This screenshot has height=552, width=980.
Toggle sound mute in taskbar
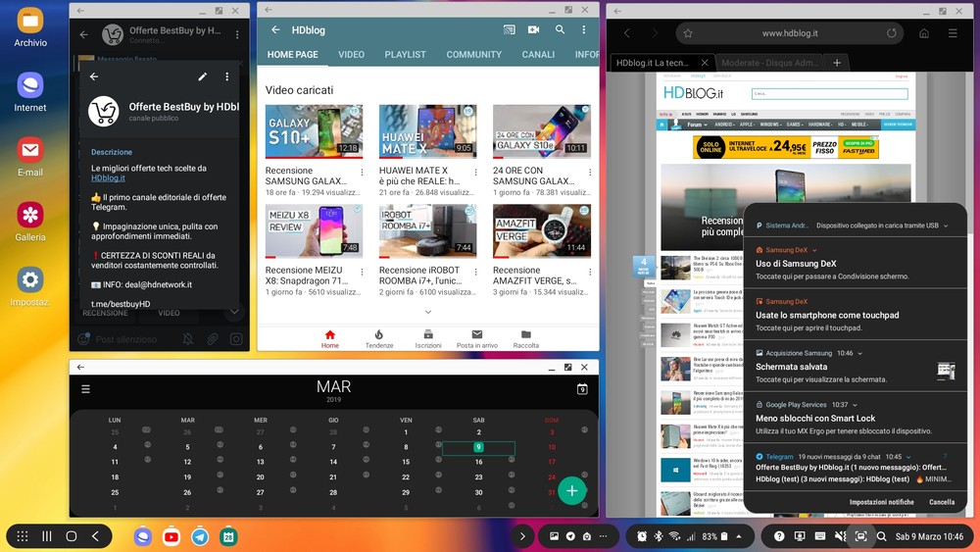point(841,536)
